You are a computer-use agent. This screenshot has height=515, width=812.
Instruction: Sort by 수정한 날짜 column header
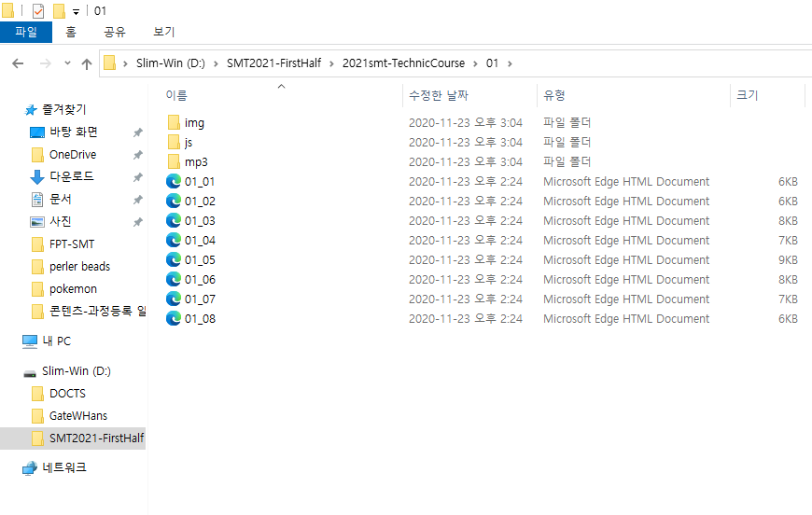tap(438, 95)
